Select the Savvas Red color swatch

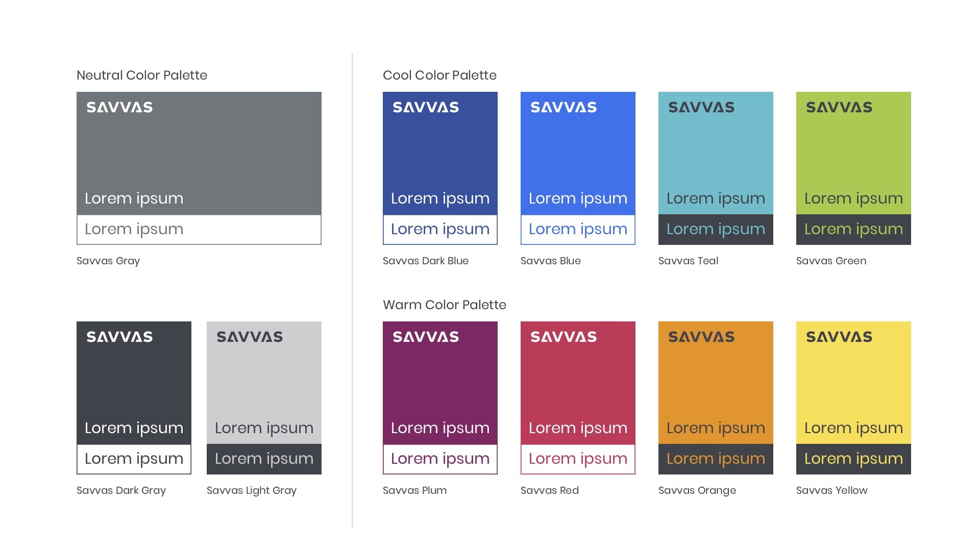[578, 383]
